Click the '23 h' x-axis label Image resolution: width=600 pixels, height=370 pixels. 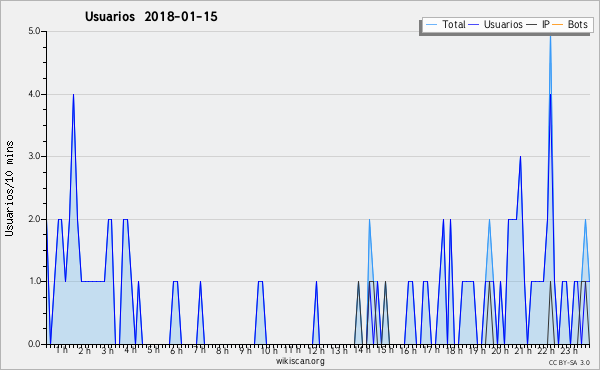[569, 350]
